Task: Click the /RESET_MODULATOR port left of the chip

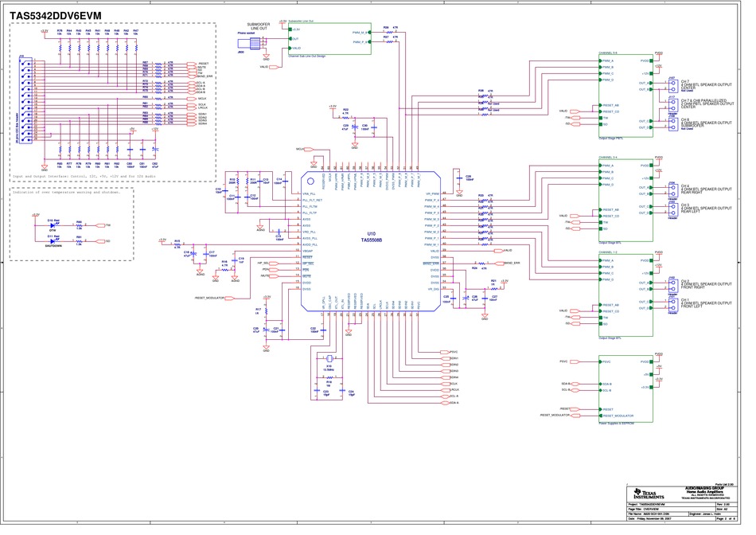Action: click(x=229, y=298)
